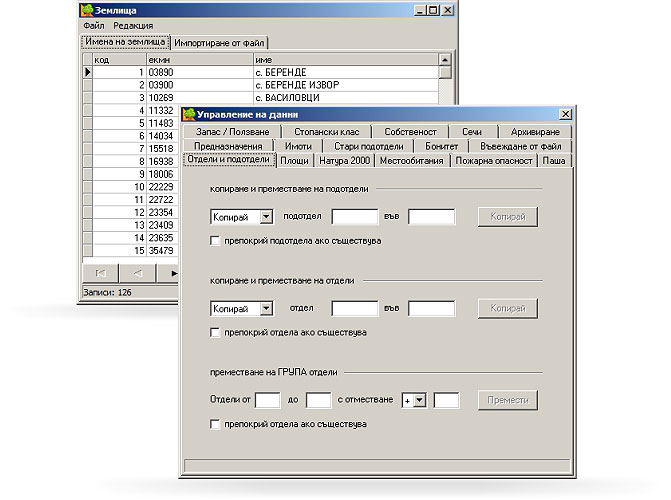Close the Управление на данни dialog
This screenshot has height=500, width=671.
563,114
